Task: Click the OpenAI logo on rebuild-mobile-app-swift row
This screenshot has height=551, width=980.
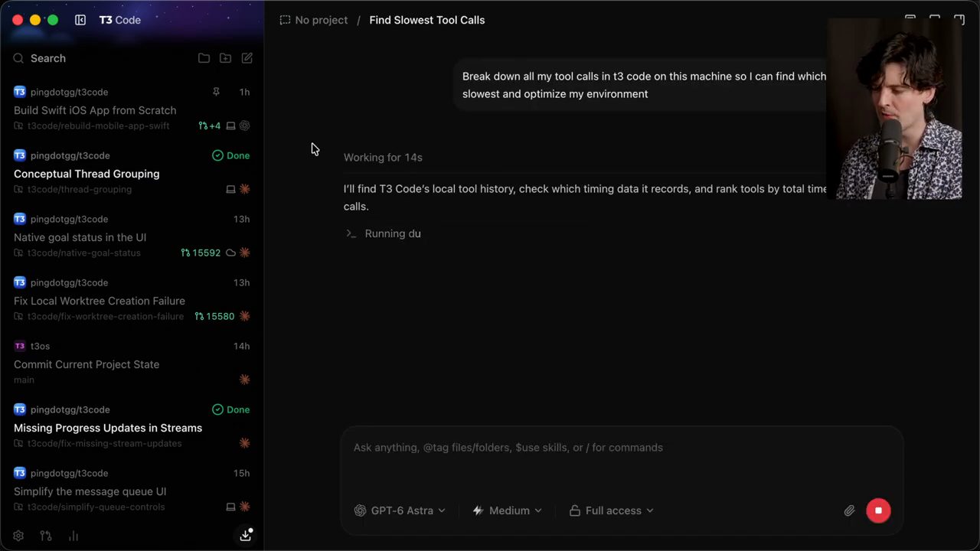Action: click(245, 126)
